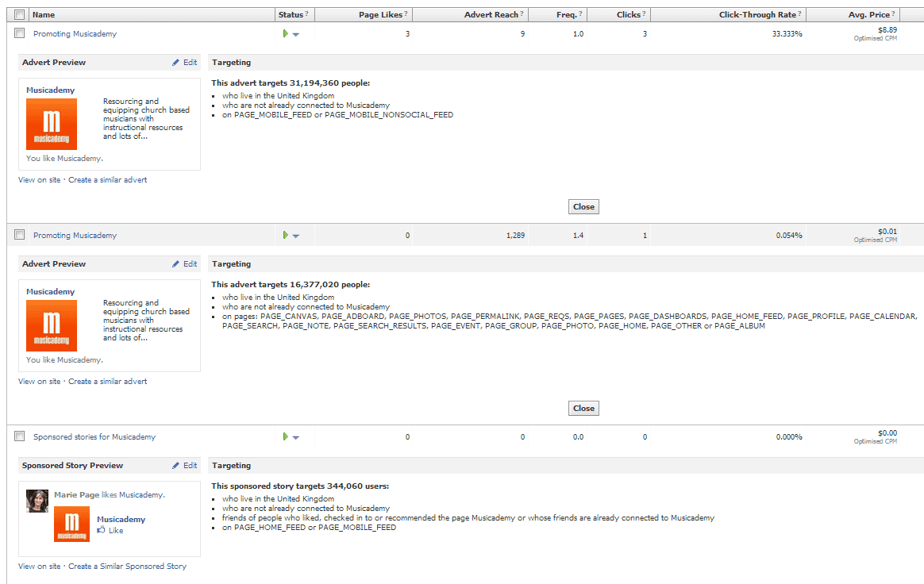Open status dropdown arrow for the Sponsored stories row
The width and height of the screenshot is (924, 584).
pyautogui.click(x=296, y=437)
